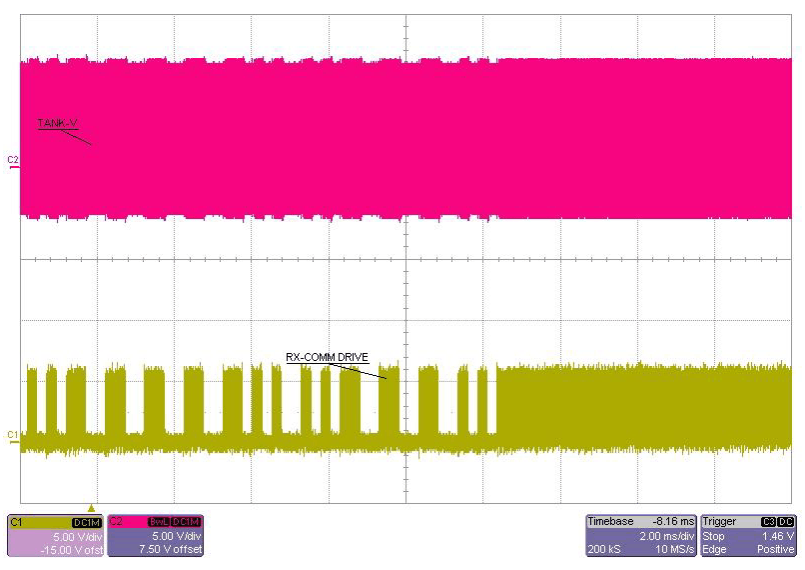Select the RX-COMM DRIVE waveform label
This screenshot has width=805, height=570.
tap(327, 357)
